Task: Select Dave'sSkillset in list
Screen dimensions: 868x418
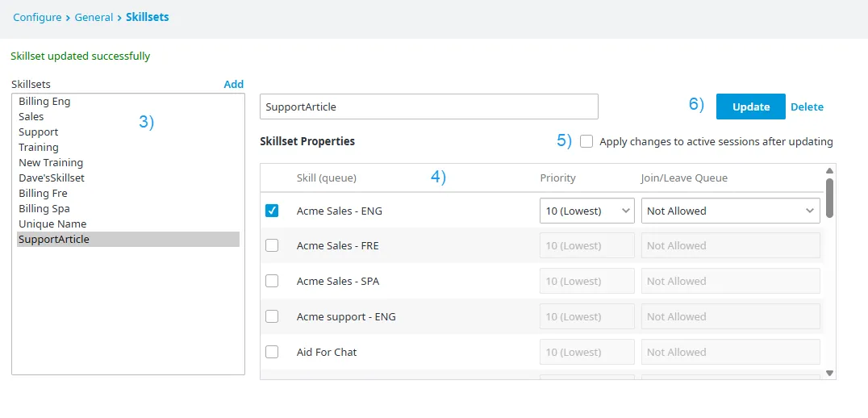Action: coord(128,178)
